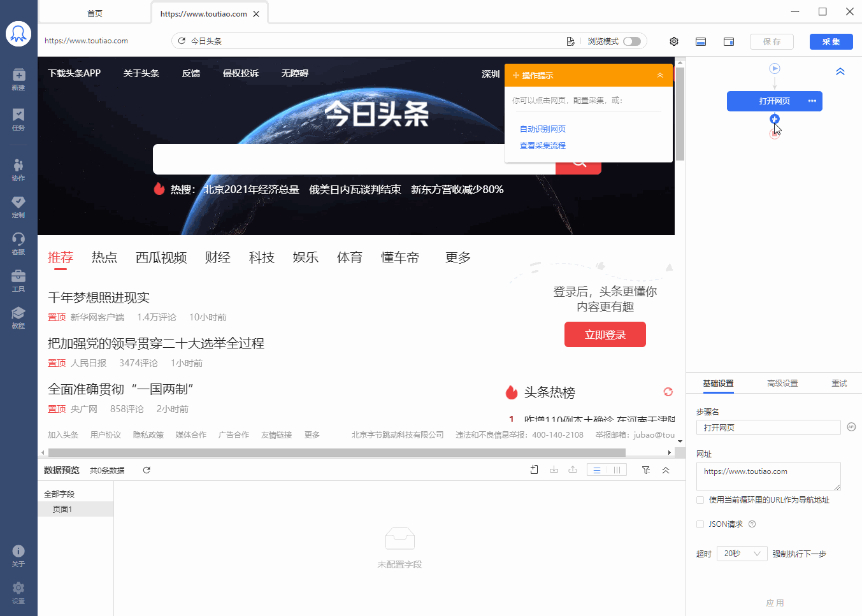Image resolution: width=862 pixels, height=616 pixels.
Task: Switch to the 首页 tab
Action: click(94, 13)
